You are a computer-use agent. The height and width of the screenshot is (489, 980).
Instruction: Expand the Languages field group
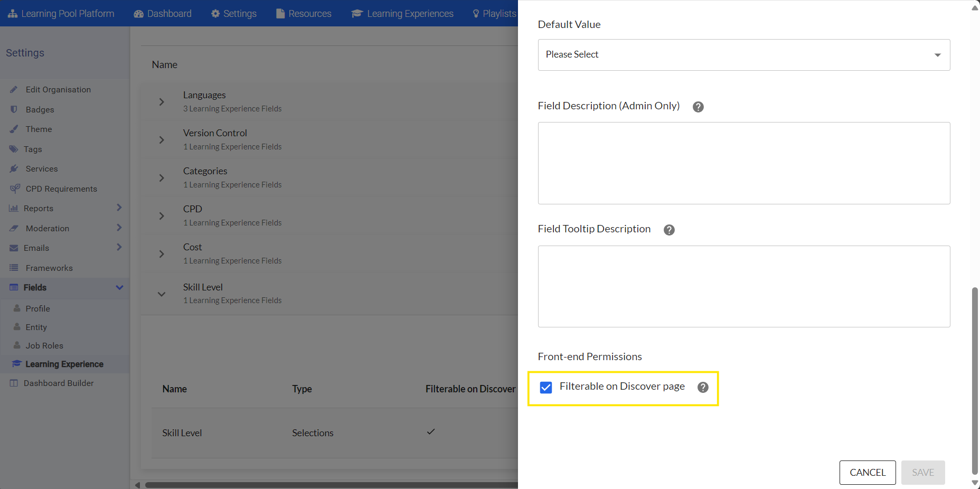[162, 102]
